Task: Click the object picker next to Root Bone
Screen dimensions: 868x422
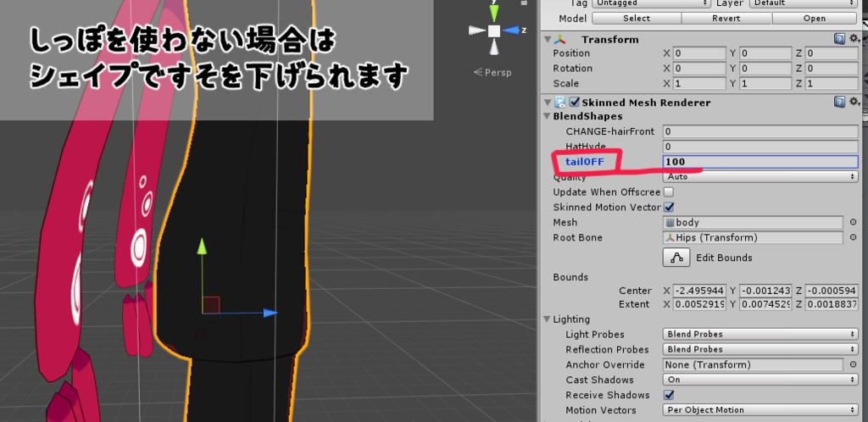Action: 853,237
